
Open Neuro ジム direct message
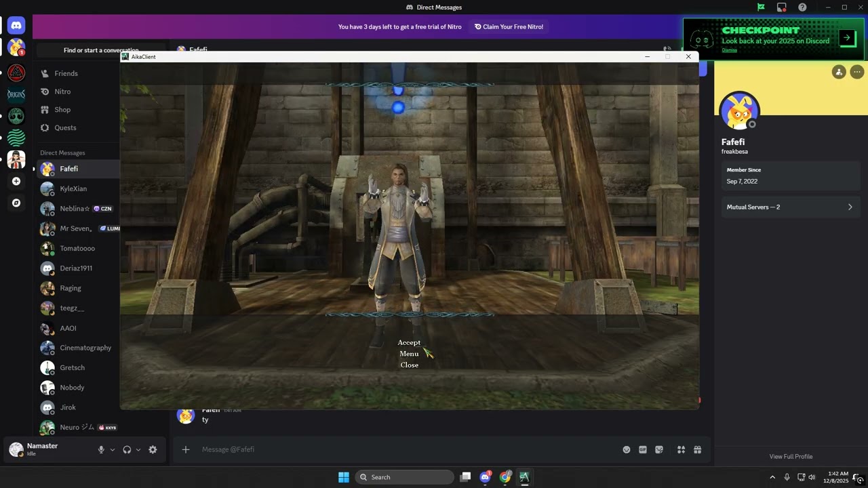78,427
